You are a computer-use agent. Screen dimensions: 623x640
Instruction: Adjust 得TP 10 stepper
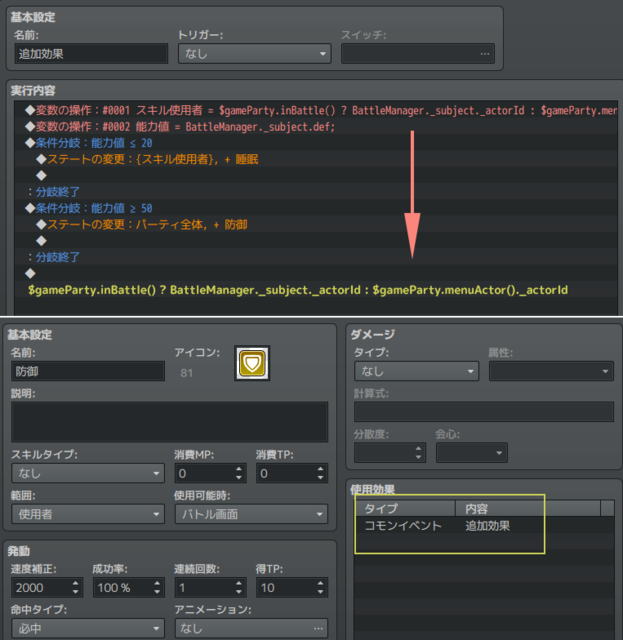pos(320,587)
